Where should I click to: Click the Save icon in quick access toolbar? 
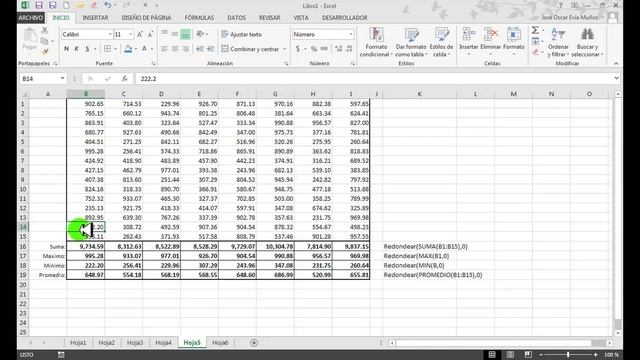click(x=38, y=5)
